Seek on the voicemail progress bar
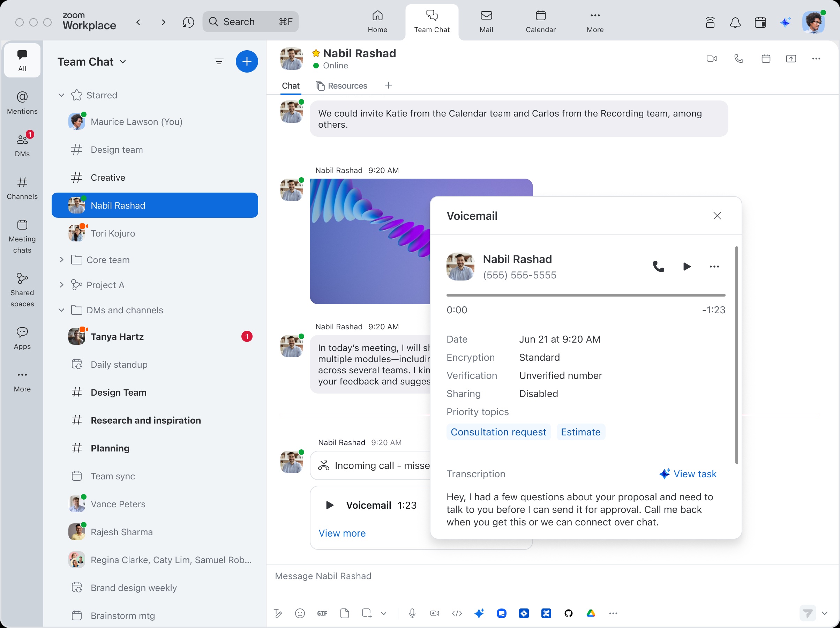The height and width of the screenshot is (628, 840). click(586, 295)
